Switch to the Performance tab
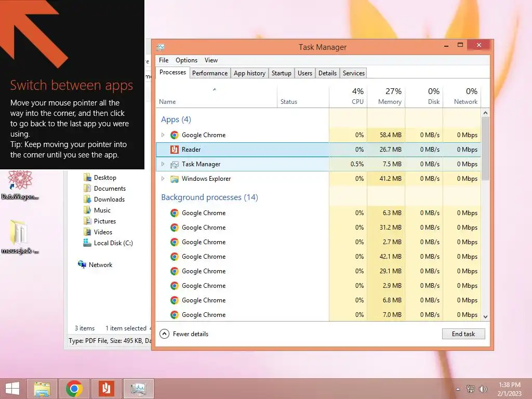Viewport: 532px width, 399px height. [210, 73]
